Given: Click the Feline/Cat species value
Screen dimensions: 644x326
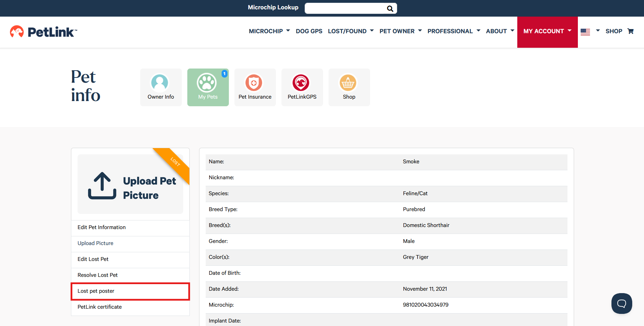Looking at the screenshot, I should tap(415, 193).
